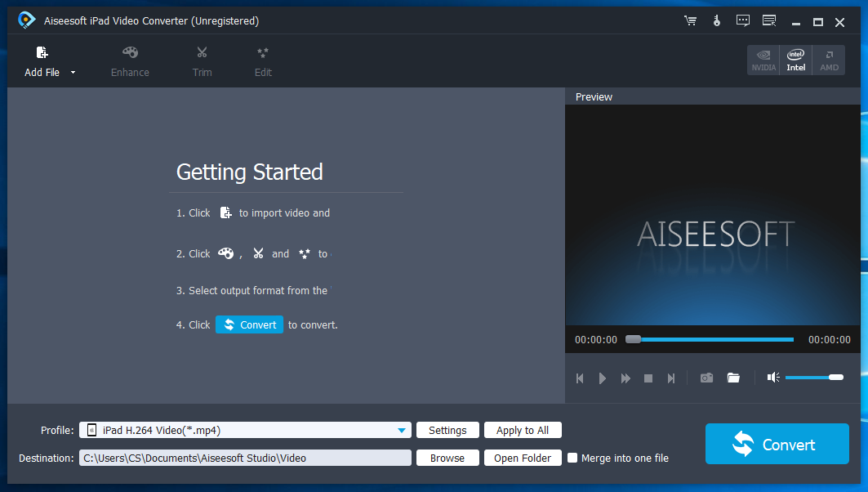The height and width of the screenshot is (492, 868).
Task: Open the Edit tool
Action: click(x=262, y=61)
